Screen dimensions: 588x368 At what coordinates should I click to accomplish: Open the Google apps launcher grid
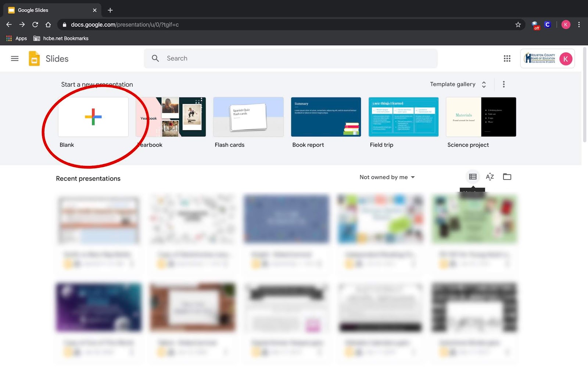coord(507,59)
